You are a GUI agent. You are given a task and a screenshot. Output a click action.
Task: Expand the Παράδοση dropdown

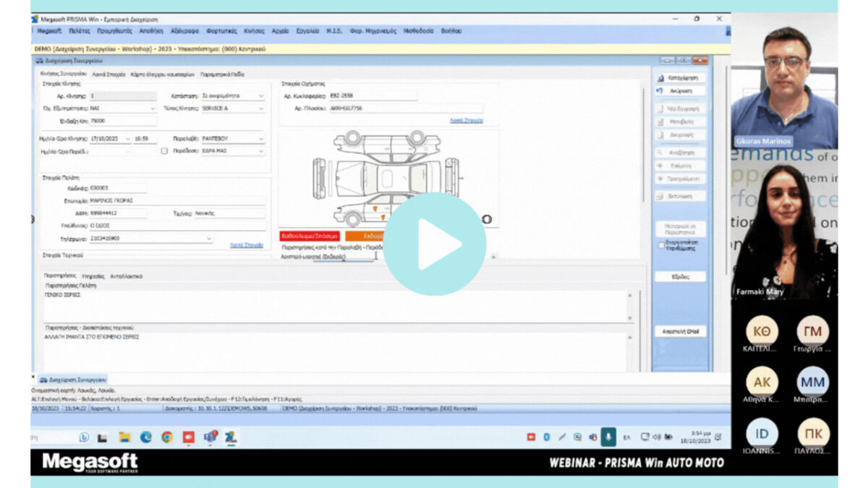click(260, 151)
